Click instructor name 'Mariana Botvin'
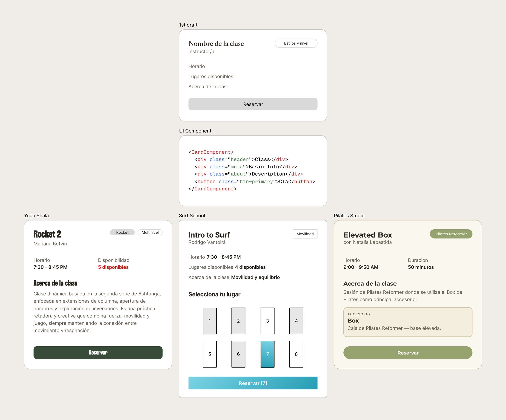This screenshot has height=420, width=506. coord(50,244)
